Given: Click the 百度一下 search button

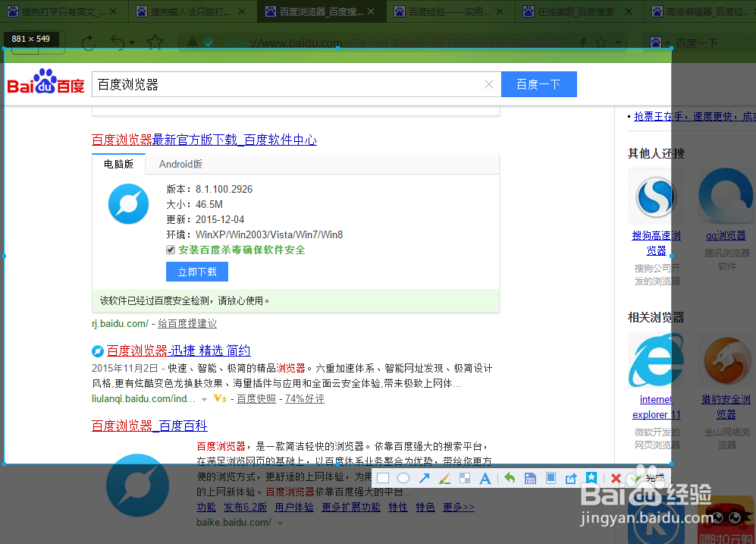Looking at the screenshot, I should coord(539,84).
